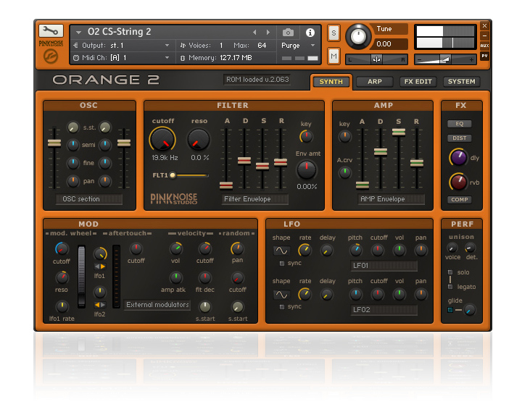Toggle the lfo1 mod wheel arrow switch
Image resolution: width=522 pixels, height=420 pixels.
(x=100, y=266)
